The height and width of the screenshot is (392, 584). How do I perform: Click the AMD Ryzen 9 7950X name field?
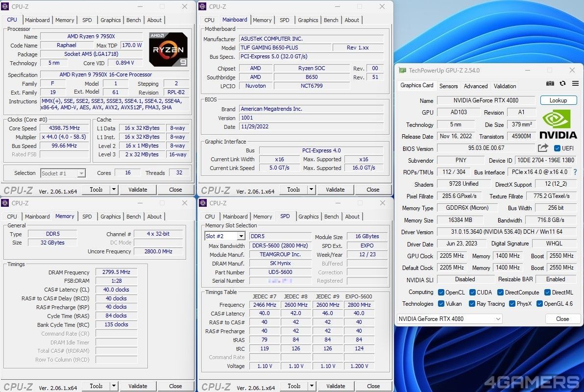pyautogui.click(x=91, y=37)
